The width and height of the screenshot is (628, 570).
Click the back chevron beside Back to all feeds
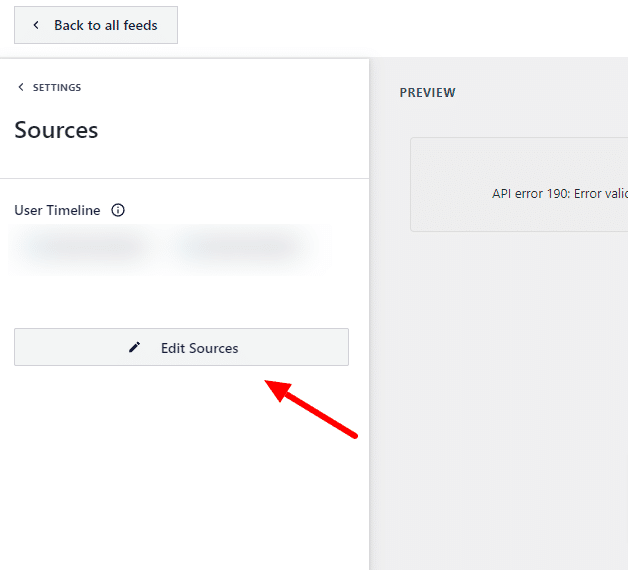pyautogui.click(x=37, y=25)
